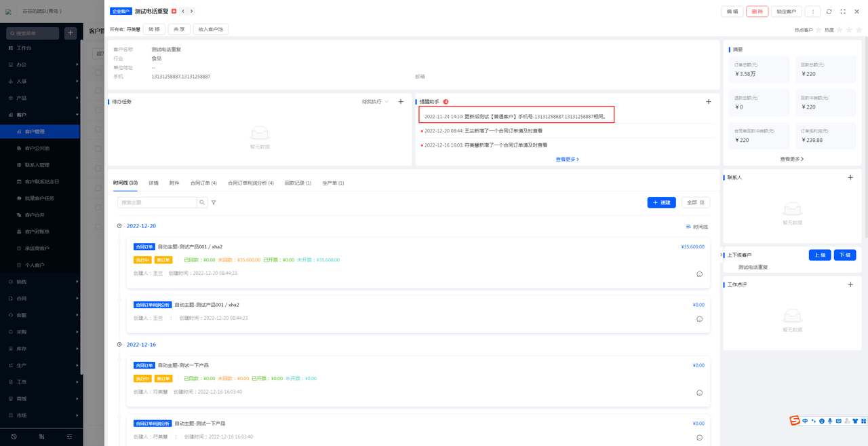Tick the first checkbox in the customer list behind
This screenshot has height=446, width=868.
coord(98,73)
